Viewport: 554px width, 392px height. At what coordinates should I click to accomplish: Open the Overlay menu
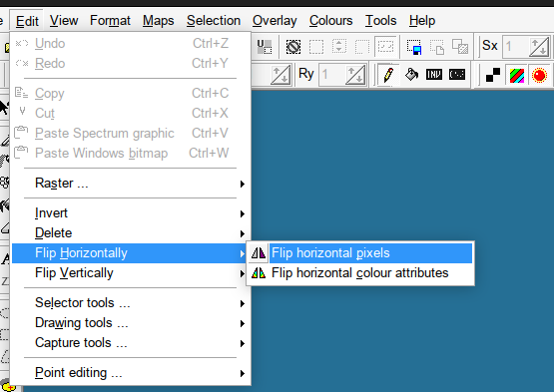point(275,21)
